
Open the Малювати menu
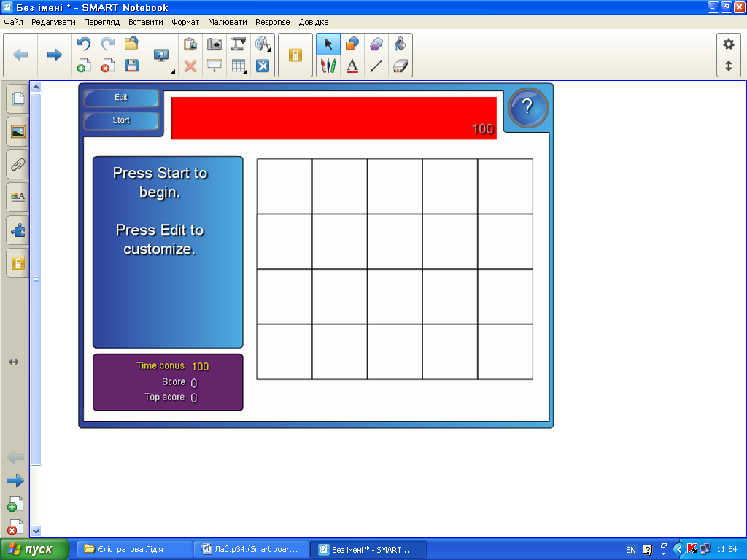click(228, 22)
